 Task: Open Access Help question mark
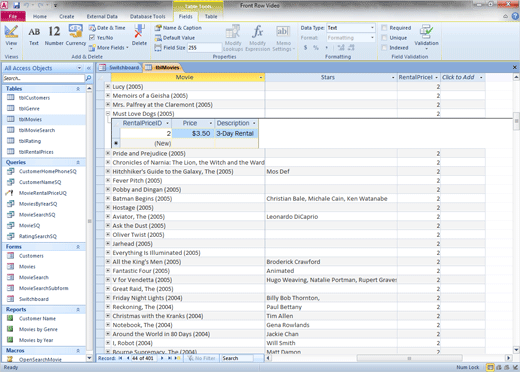515,16
